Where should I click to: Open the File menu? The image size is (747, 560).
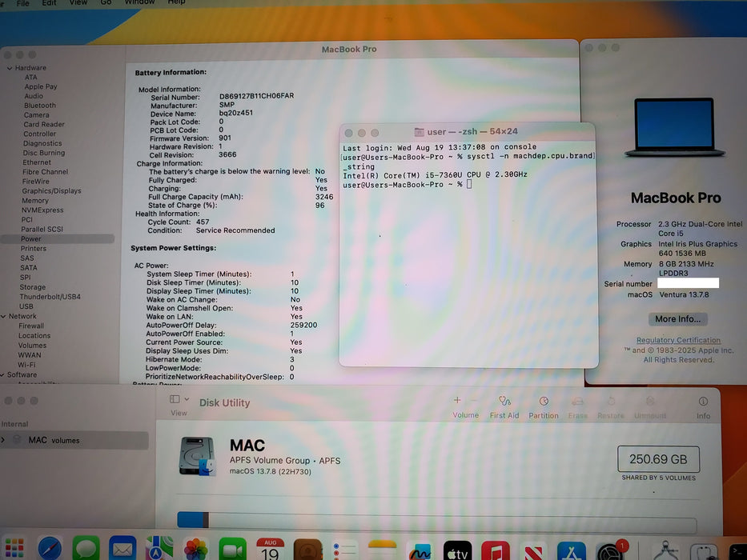click(x=23, y=3)
